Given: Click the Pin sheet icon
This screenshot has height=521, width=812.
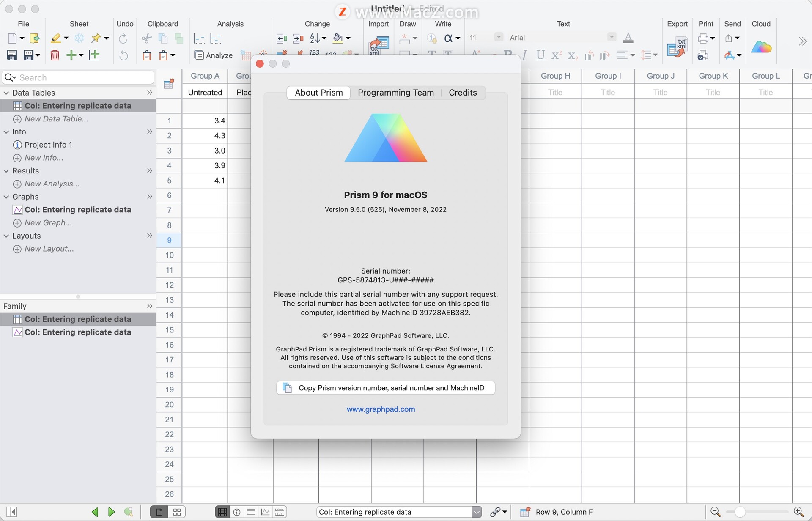Looking at the screenshot, I should click(x=96, y=38).
